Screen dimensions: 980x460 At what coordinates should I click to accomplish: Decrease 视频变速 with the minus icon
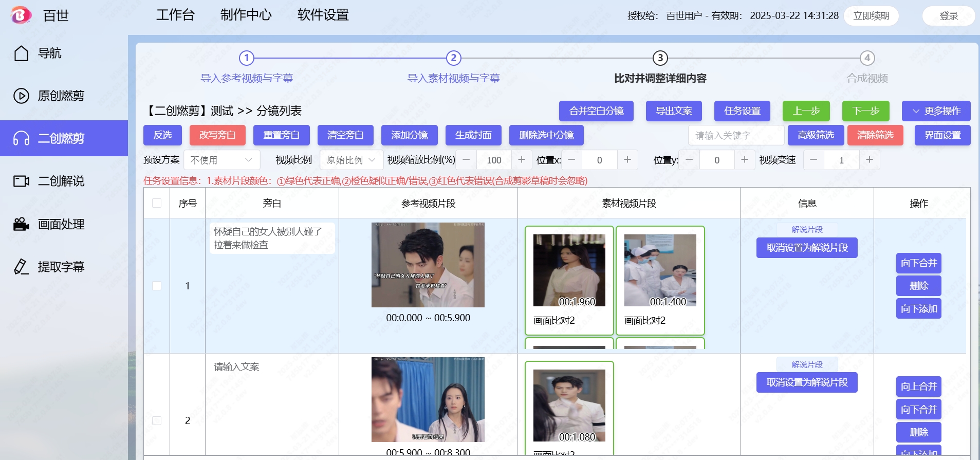tap(813, 160)
